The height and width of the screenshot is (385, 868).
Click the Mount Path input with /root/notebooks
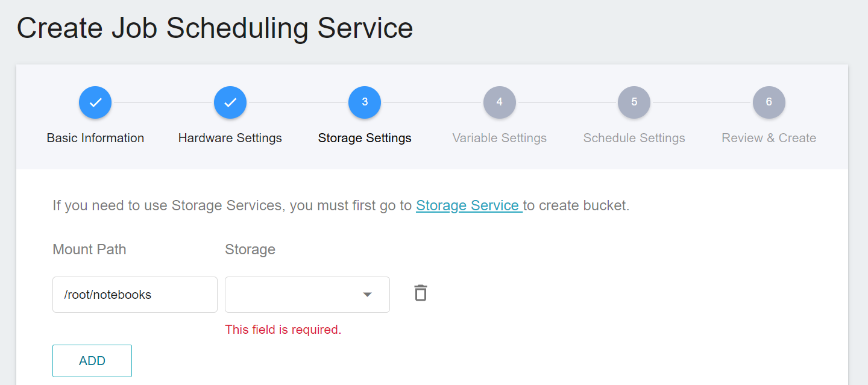point(135,295)
